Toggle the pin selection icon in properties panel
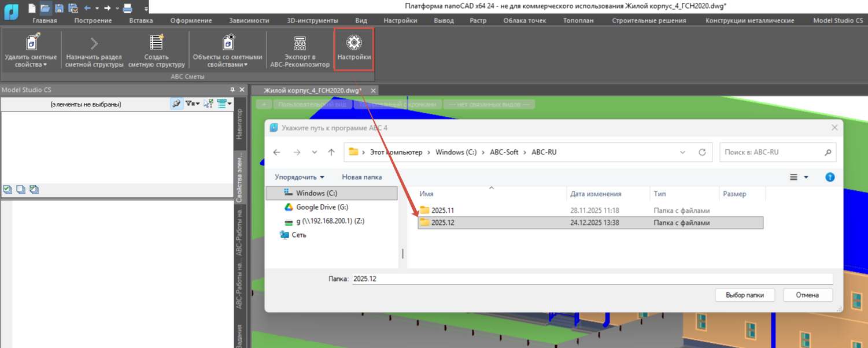This screenshot has height=348, width=868. [x=176, y=103]
